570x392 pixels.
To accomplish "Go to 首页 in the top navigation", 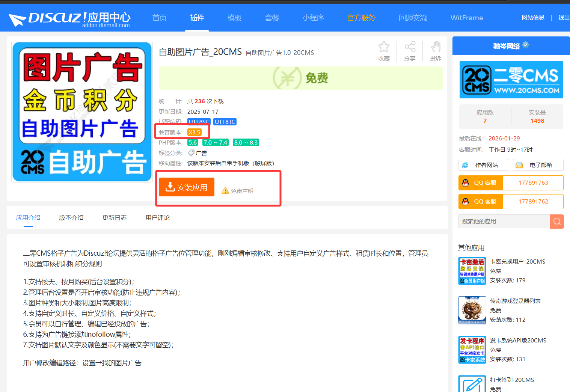I will (160, 18).
